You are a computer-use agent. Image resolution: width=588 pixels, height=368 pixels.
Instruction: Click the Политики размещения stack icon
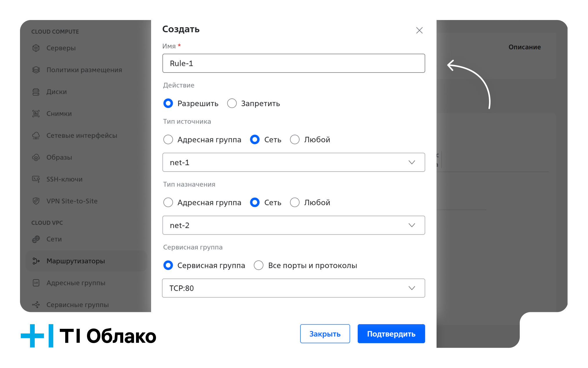pyautogui.click(x=36, y=70)
